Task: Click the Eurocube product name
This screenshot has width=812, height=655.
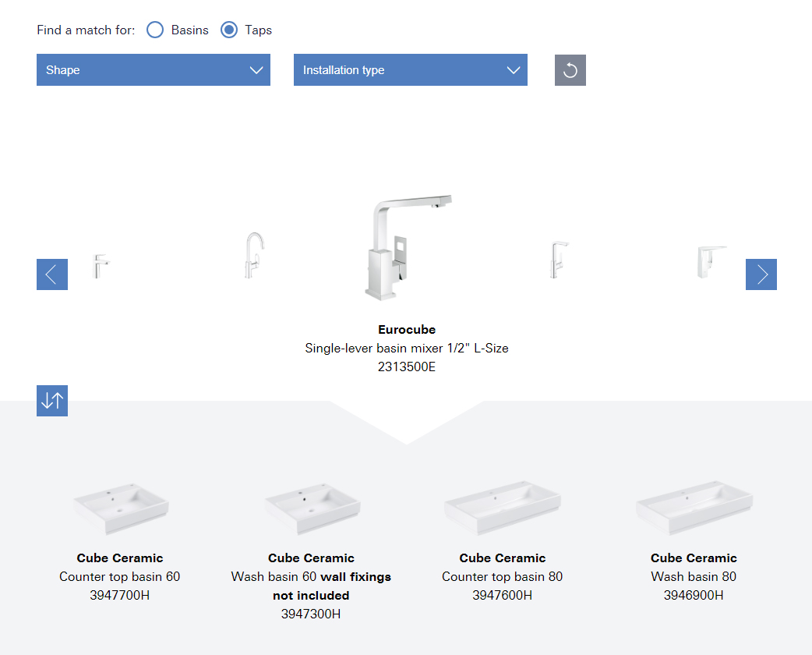Action: tap(407, 330)
